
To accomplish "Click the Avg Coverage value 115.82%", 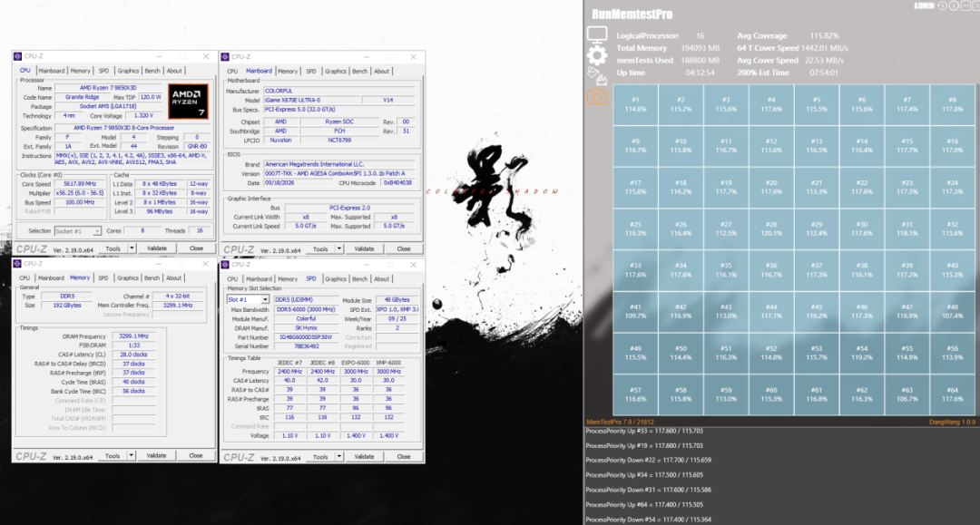I will point(824,35).
